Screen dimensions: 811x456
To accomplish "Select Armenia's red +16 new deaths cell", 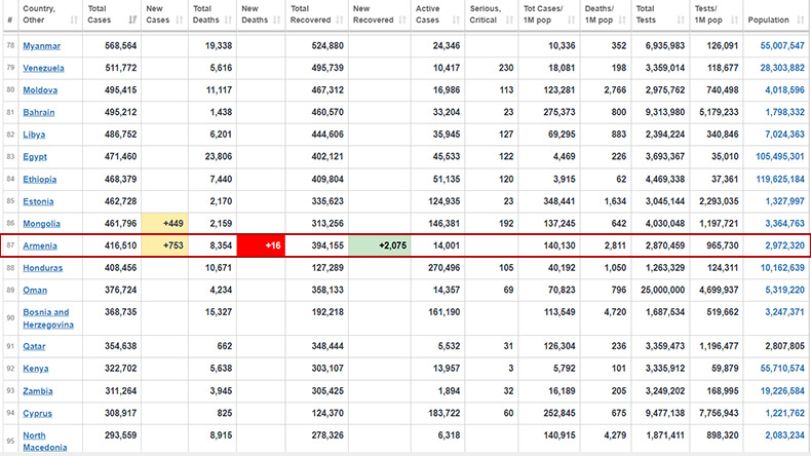I will 261,246.
